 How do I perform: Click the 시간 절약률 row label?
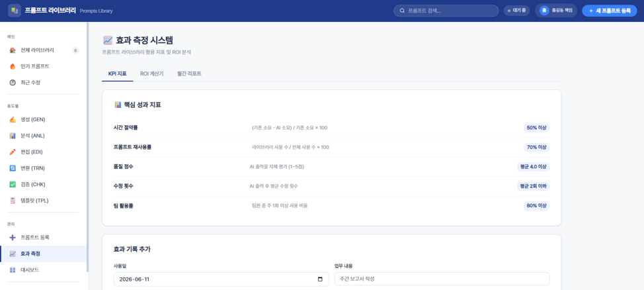pos(125,128)
